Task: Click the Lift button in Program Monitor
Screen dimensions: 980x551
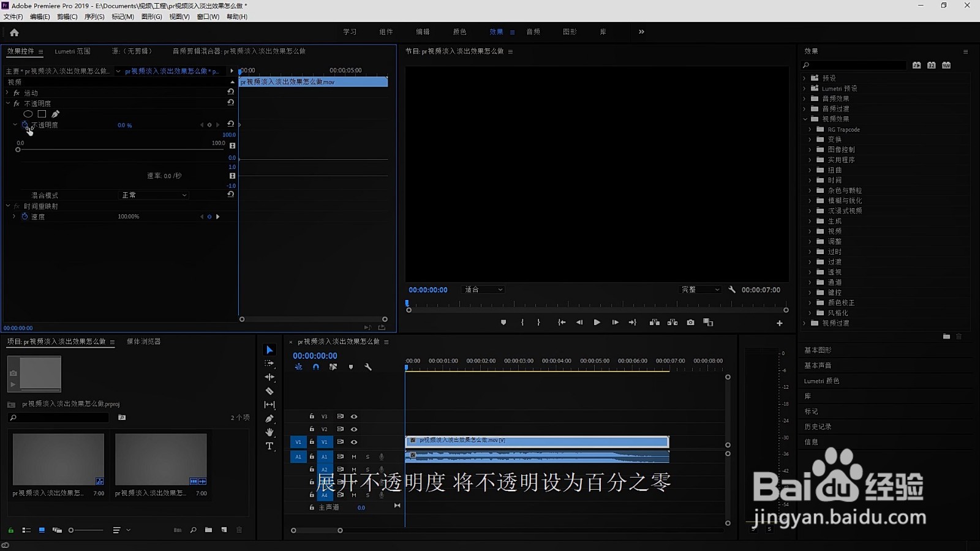Action: 655,323
